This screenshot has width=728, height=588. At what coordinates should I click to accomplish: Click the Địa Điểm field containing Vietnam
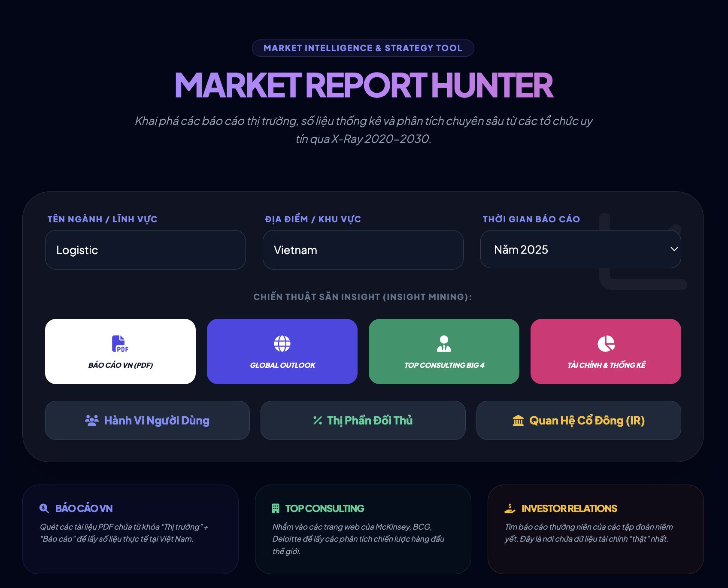363,250
